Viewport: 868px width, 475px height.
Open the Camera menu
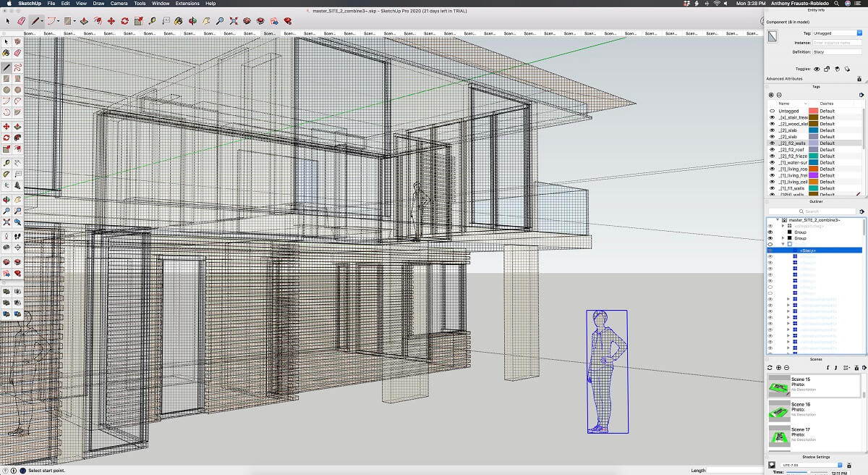(x=119, y=4)
